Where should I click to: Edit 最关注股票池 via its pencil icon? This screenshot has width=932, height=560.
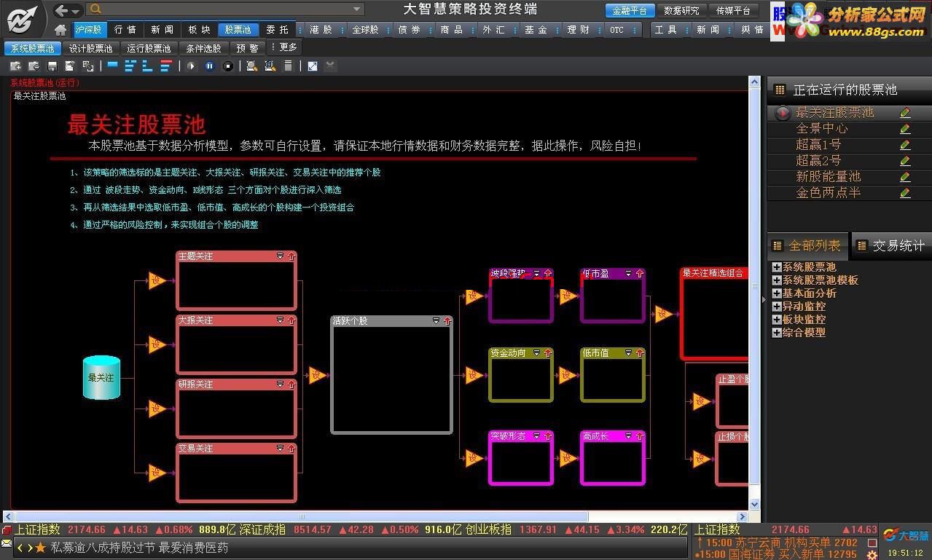905,113
